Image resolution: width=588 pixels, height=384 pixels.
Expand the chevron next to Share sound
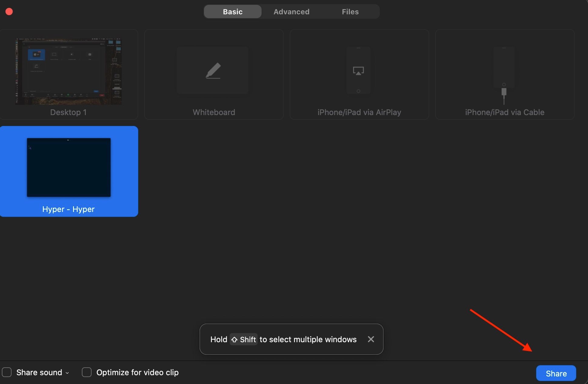click(x=67, y=373)
